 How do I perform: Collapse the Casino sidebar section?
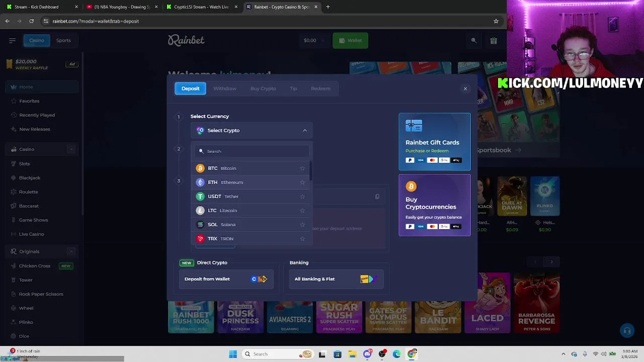click(71, 149)
